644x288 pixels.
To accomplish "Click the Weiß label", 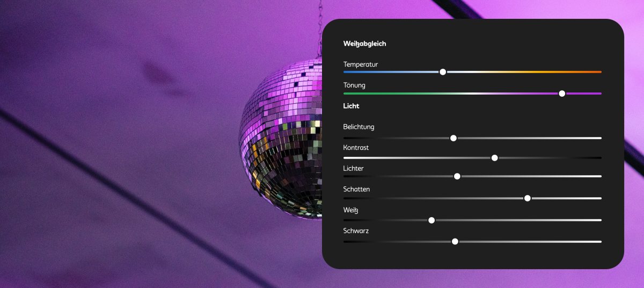I will coord(351,210).
